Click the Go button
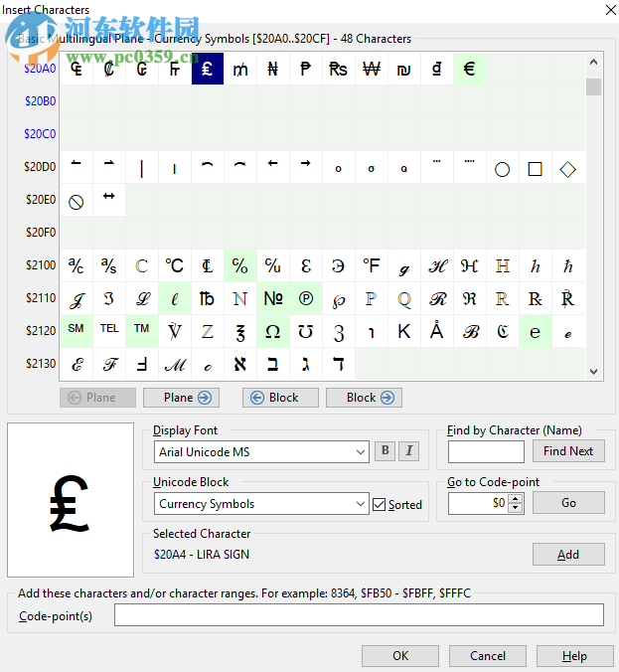 [x=568, y=503]
